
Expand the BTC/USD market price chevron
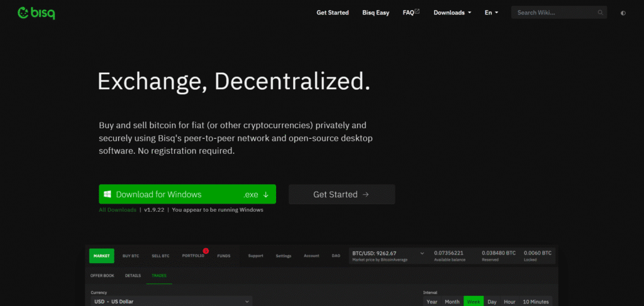click(421, 253)
